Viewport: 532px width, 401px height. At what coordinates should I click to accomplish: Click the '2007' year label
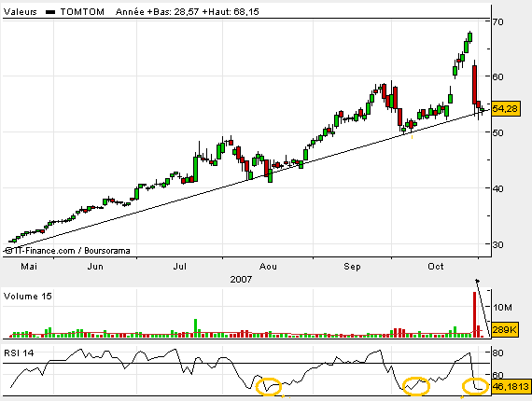click(x=241, y=280)
